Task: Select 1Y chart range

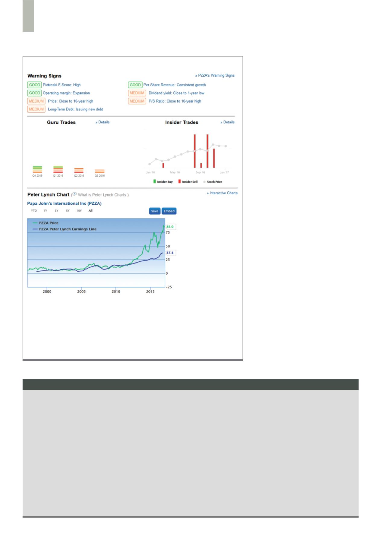Action: 45,211
